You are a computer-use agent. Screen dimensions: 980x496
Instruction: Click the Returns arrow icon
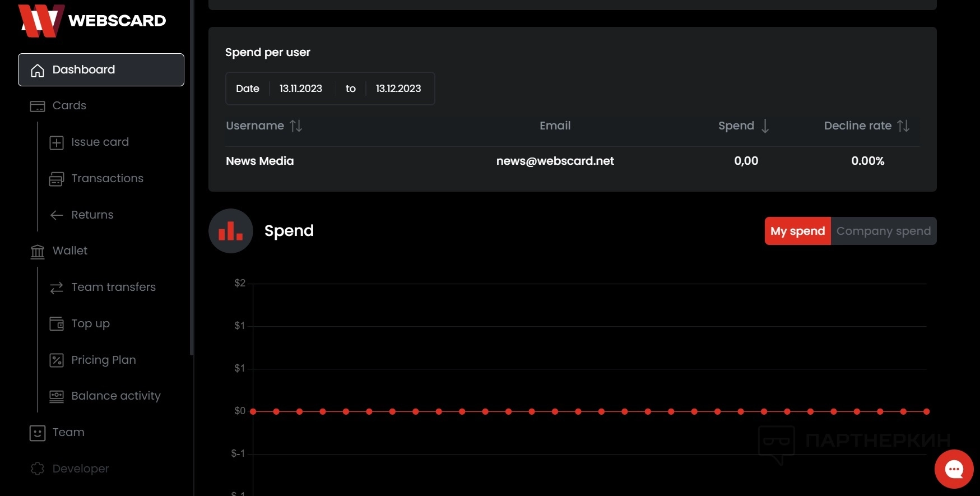coord(57,215)
